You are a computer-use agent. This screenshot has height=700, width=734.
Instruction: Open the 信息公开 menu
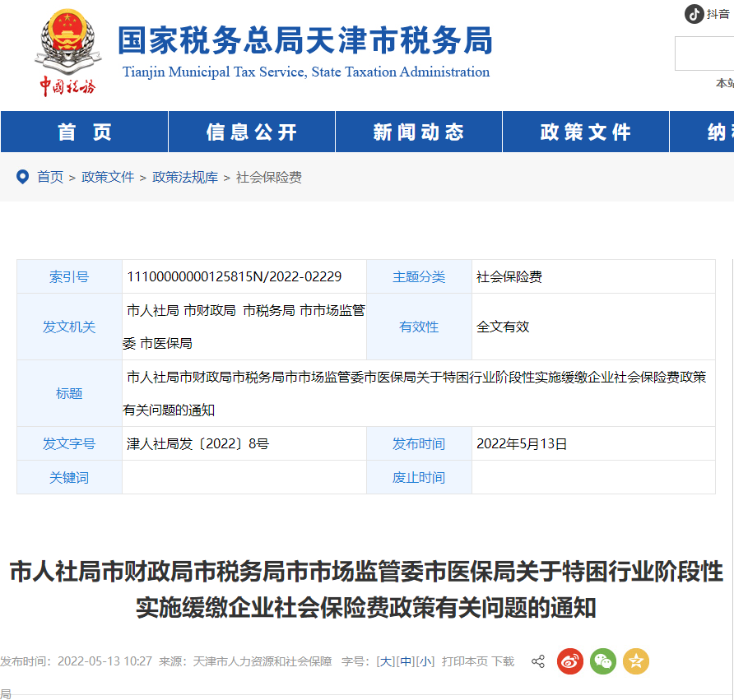coord(251,132)
